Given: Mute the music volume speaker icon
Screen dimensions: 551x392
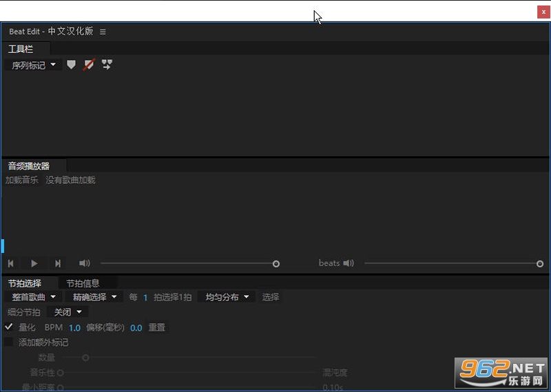Looking at the screenshot, I should [85, 263].
